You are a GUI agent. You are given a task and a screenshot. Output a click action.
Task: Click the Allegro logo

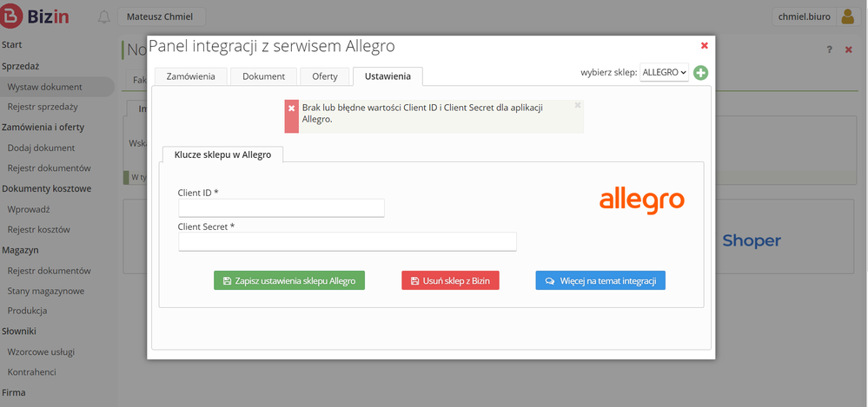641,200
